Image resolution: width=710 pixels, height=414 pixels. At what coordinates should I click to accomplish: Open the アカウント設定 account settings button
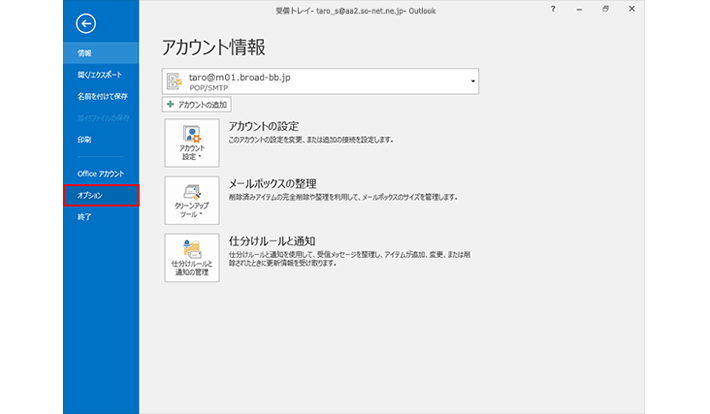pos(191,143)
